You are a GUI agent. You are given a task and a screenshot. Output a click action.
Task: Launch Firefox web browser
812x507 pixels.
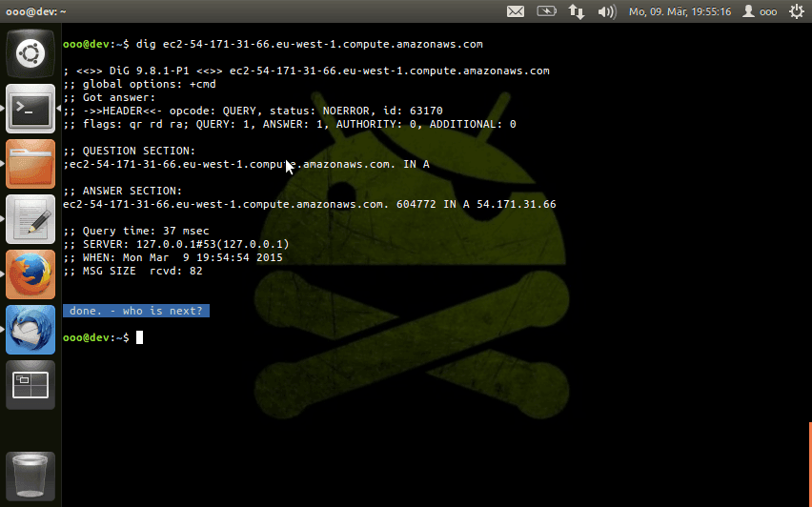click(x=30, y=274)
